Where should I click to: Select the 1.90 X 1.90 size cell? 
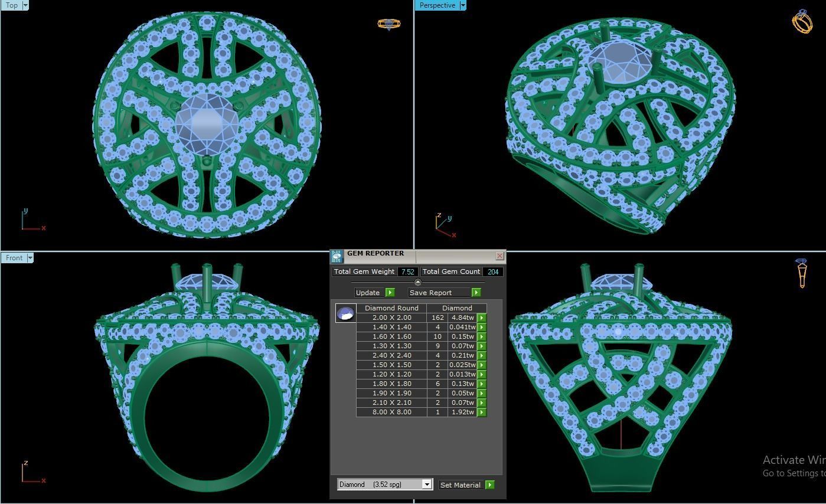click(391, 393)
